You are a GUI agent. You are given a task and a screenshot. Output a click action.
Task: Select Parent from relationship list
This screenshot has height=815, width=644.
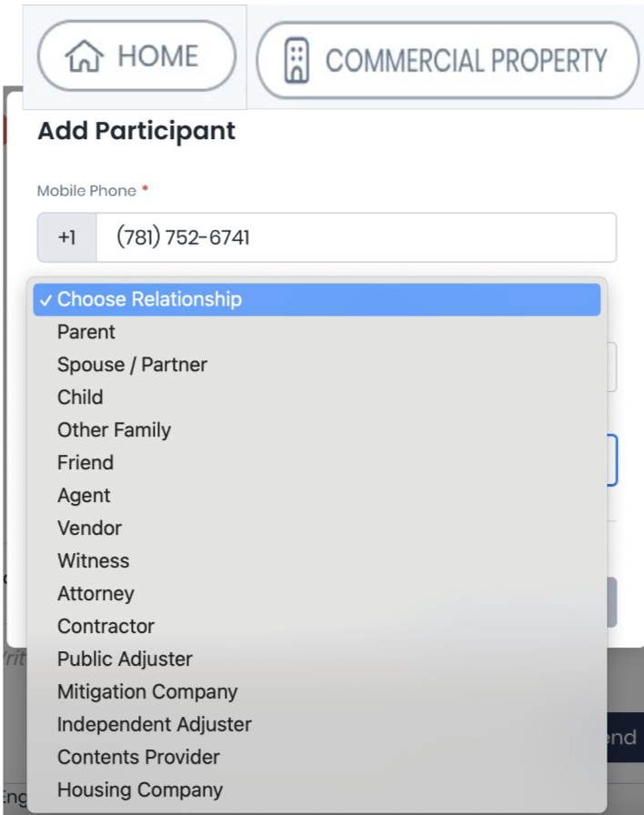(x=86, y=332)
